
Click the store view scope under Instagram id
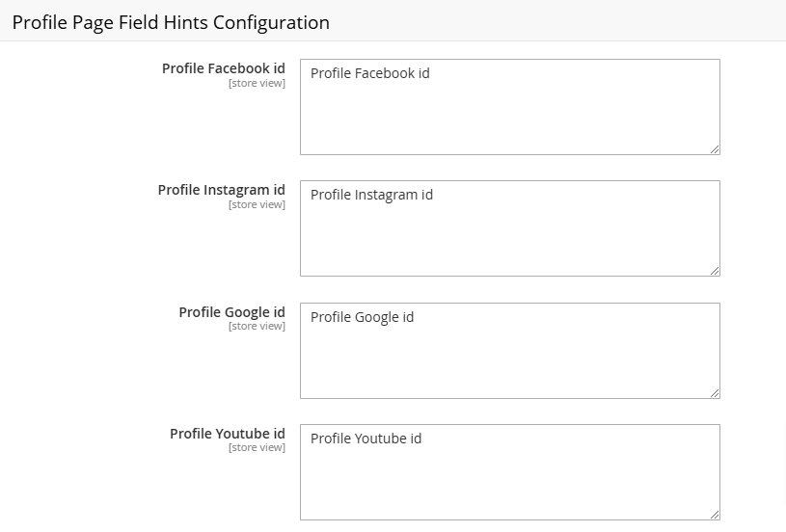[x=257, y=204]
